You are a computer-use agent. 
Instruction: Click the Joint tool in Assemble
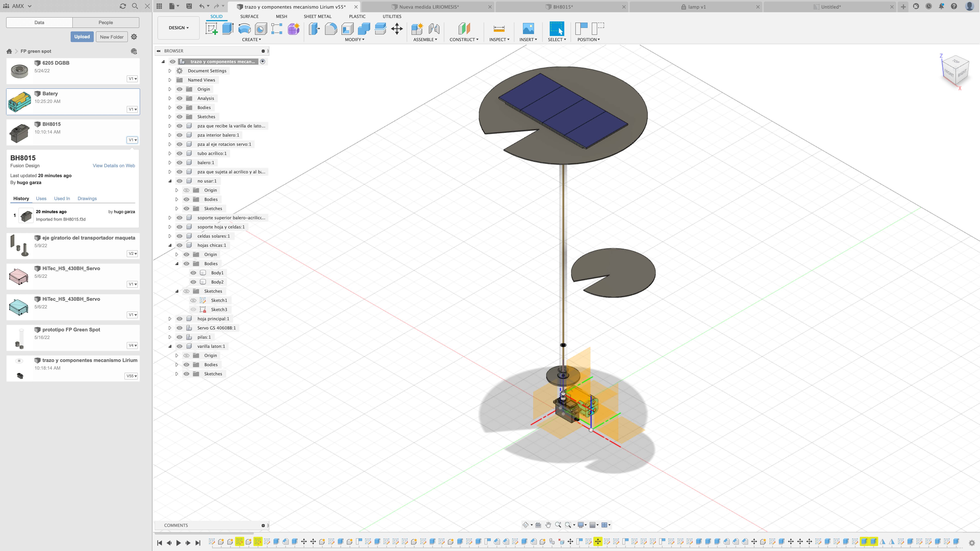[x=434, y=29]
